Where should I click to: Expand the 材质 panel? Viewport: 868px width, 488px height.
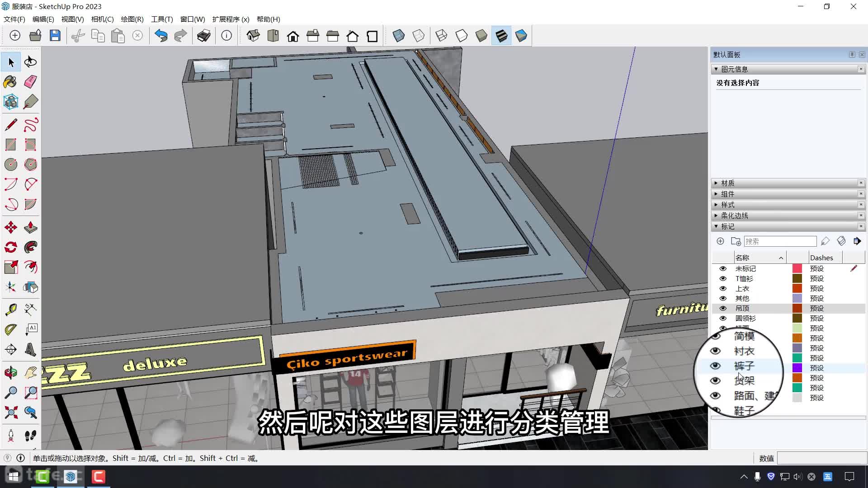tap(716, 183)
